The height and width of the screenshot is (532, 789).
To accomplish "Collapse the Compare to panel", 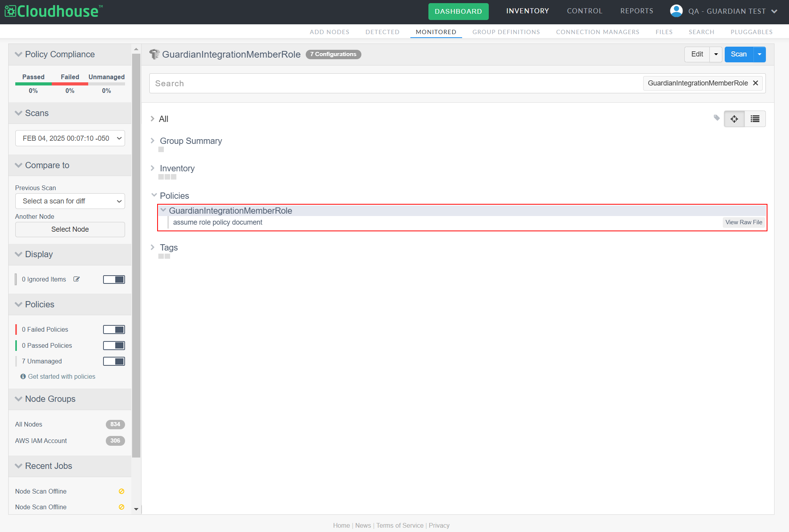I will pos(18,165).
